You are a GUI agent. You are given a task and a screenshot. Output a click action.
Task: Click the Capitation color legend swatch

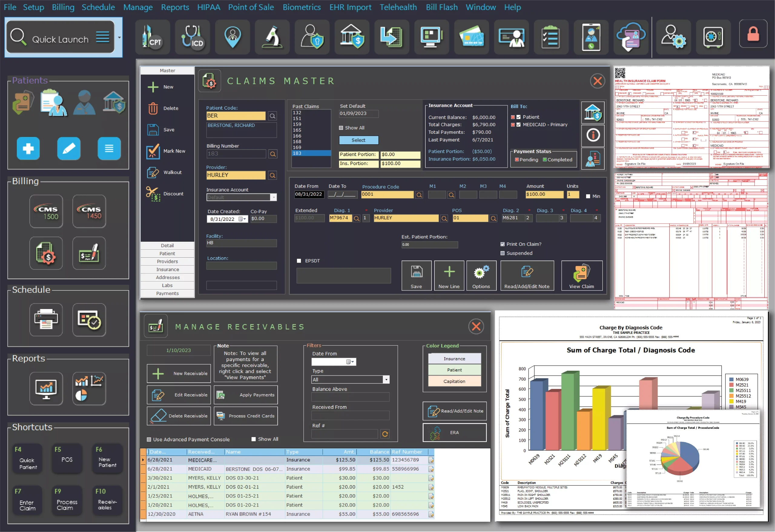coord(454,382)
